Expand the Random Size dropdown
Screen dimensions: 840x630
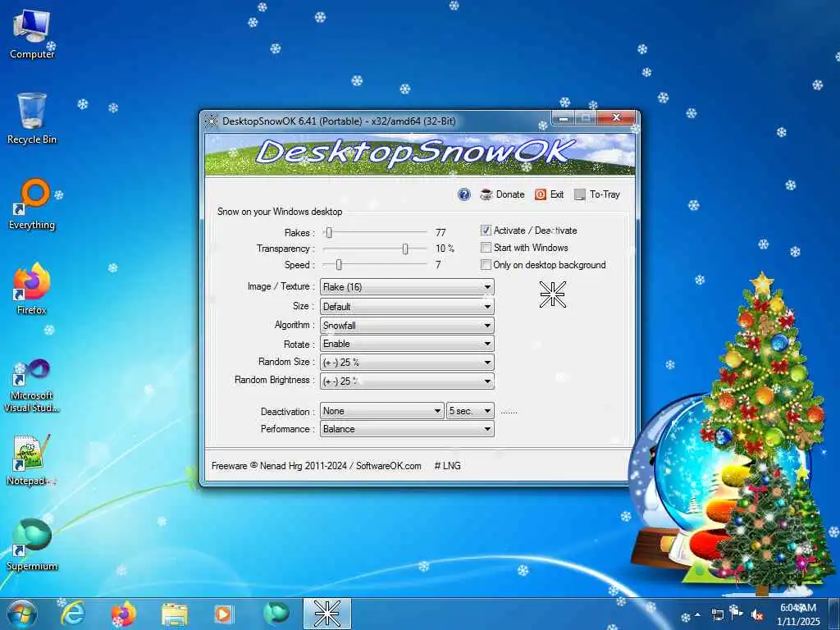coord(407,363)
